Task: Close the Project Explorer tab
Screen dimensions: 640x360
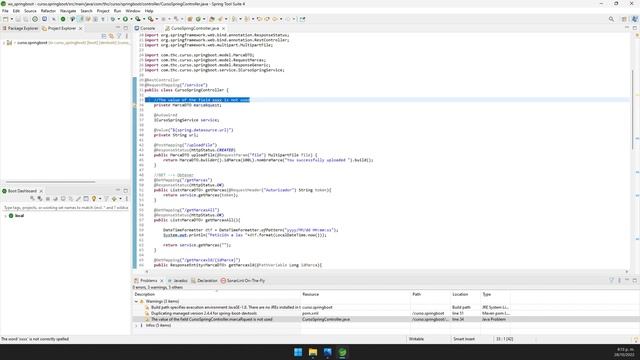Action: click(80, 28)
